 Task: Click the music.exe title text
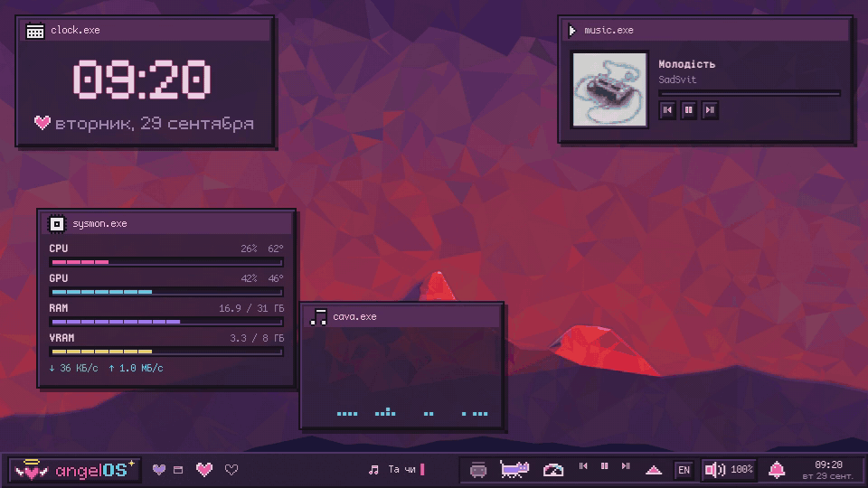point(609,30)
